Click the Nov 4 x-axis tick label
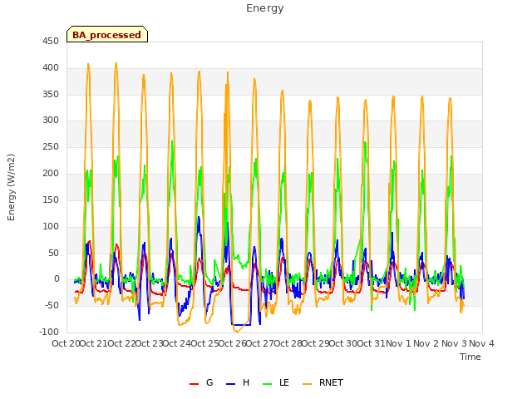This screenshot has height=399, width=532. tap(481, 343)
